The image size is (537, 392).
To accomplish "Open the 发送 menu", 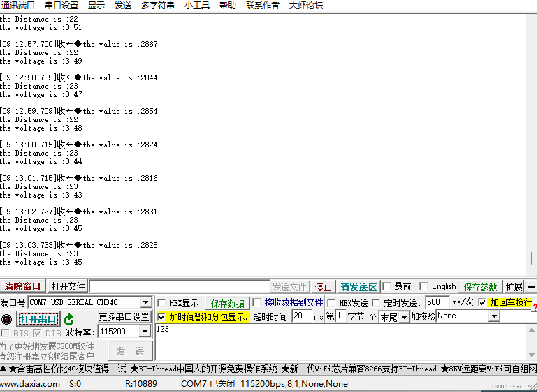I will coord(123,6).
